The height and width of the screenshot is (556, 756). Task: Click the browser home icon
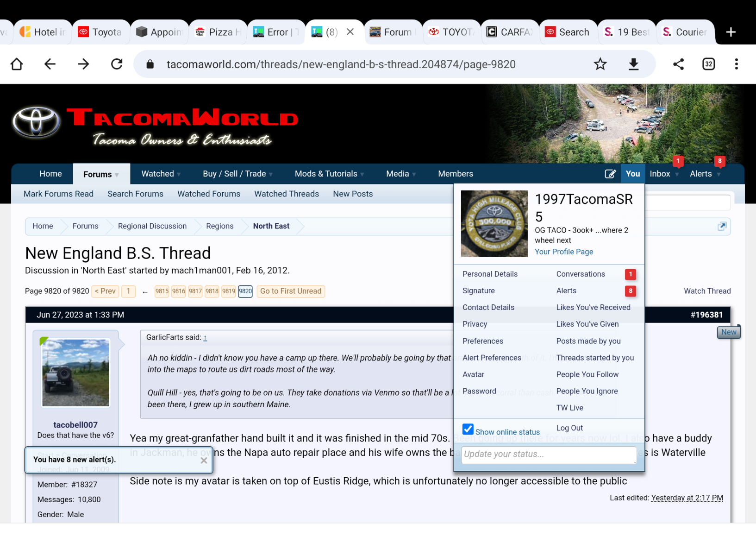click(17, 64)
